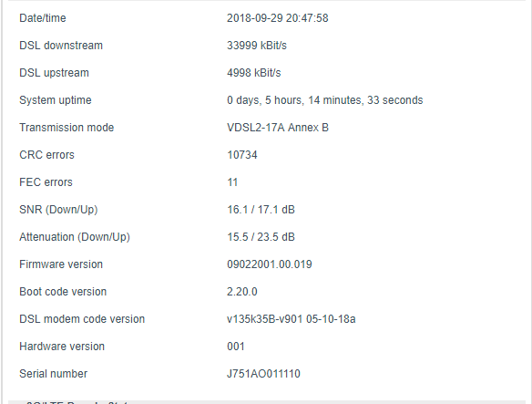Click the Date/time label

click(x=43, y=18)
